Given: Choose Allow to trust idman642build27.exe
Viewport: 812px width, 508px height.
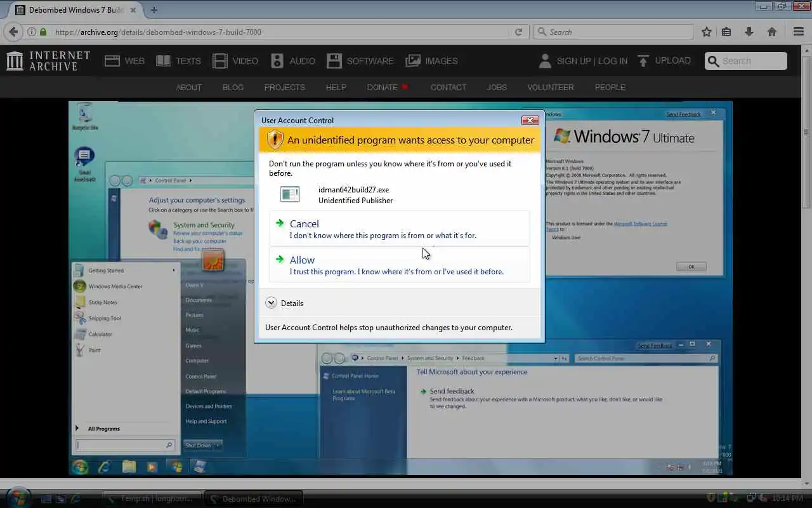Looking at the screenshot, I should tap(399, 265).
